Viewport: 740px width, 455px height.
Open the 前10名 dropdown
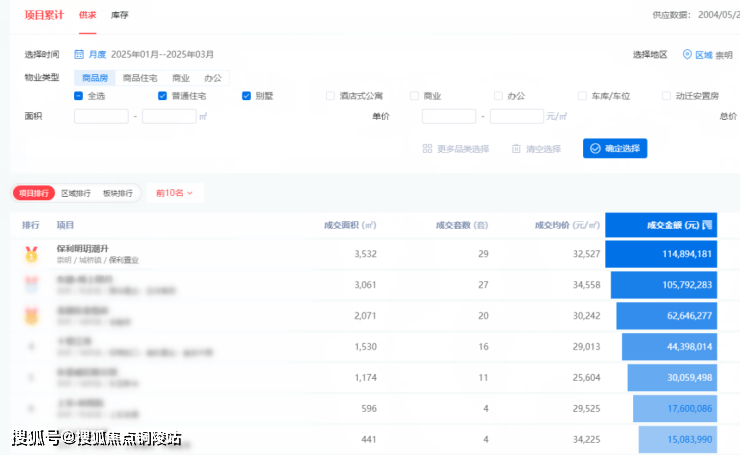[x=174, y=192]
